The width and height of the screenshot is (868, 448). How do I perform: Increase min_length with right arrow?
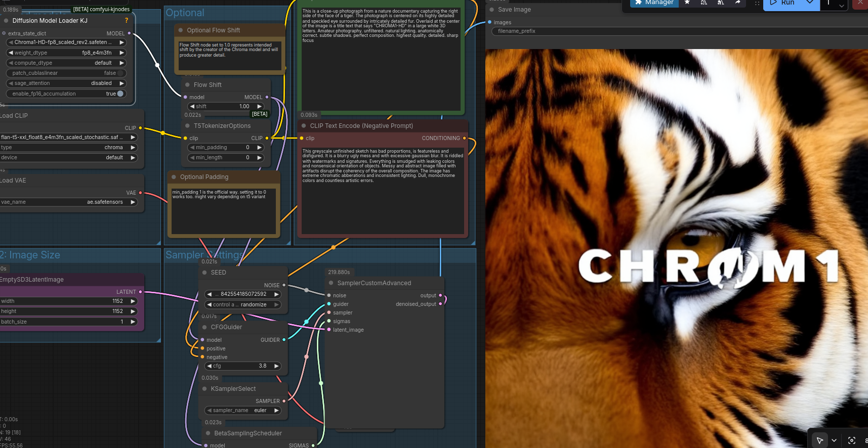260,157
